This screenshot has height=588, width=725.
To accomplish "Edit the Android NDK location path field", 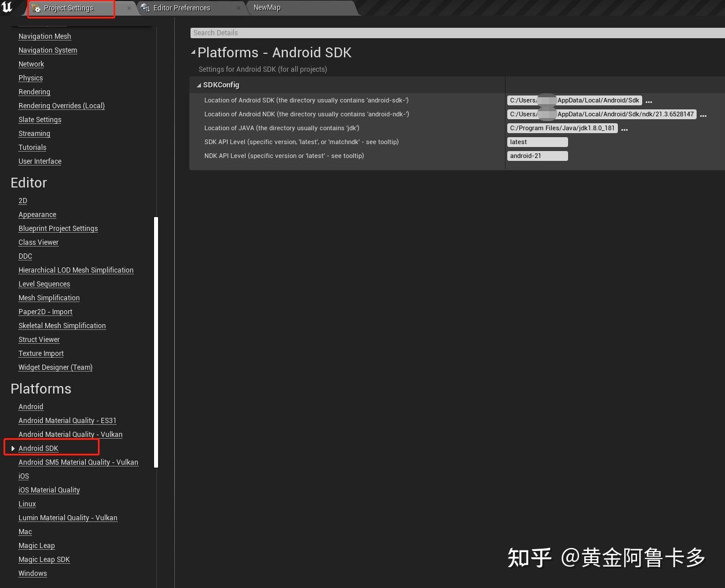I will coord(602,114).
